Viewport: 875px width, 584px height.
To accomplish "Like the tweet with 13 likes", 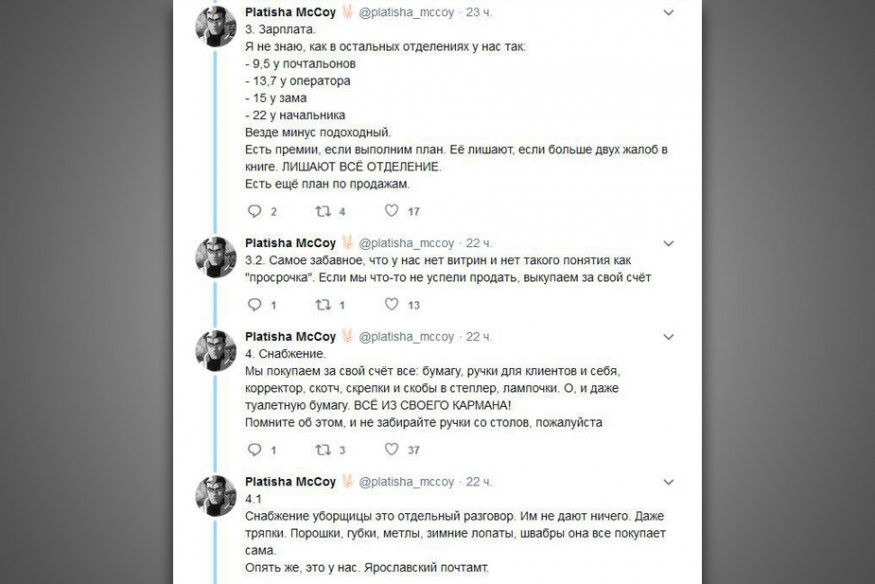I will (x=392, y=304).
